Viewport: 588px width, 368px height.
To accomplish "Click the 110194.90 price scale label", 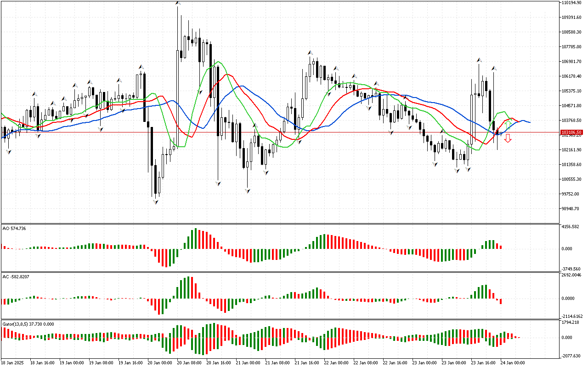I will pos(571,3).
